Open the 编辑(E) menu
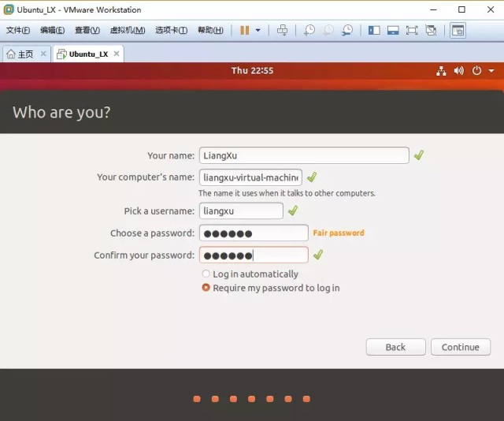This screenshot has height=421, width=504. pos(53,30)
